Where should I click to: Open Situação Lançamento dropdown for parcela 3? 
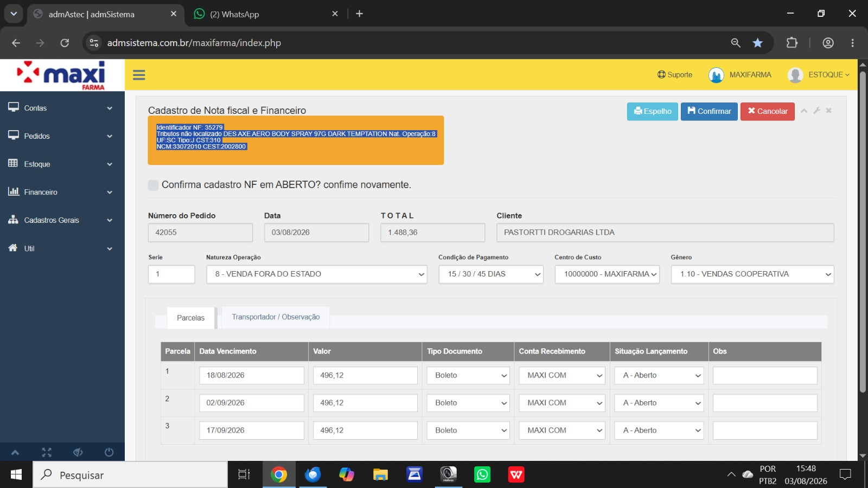[x=659, y=431]
